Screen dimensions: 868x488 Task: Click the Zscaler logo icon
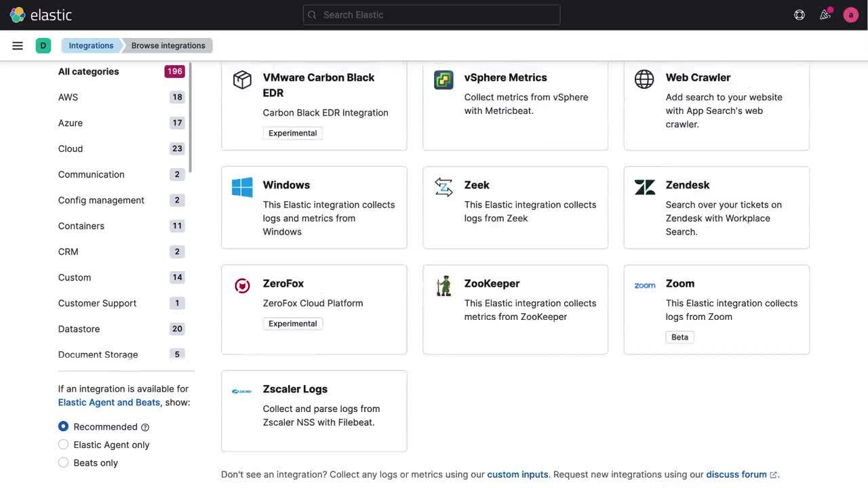(x=242, y=391)
